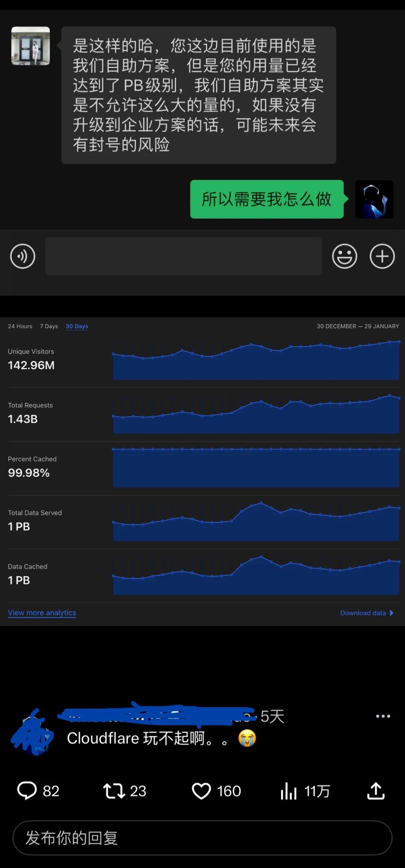This screenshot has width=405, height=868.
Task: Click the 发布你的回复 reply field
Action: point(202,838)
